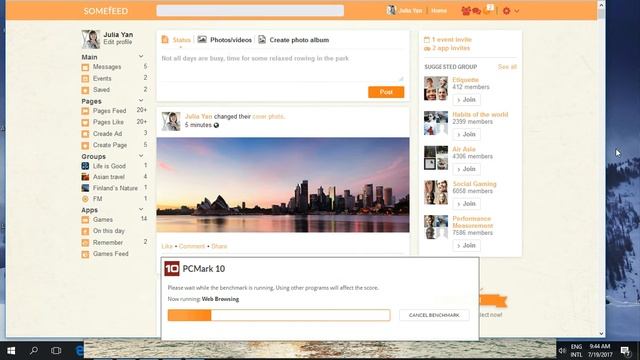Click the Pages Like icon
This screenshot has height=360, width=640.
85,122
